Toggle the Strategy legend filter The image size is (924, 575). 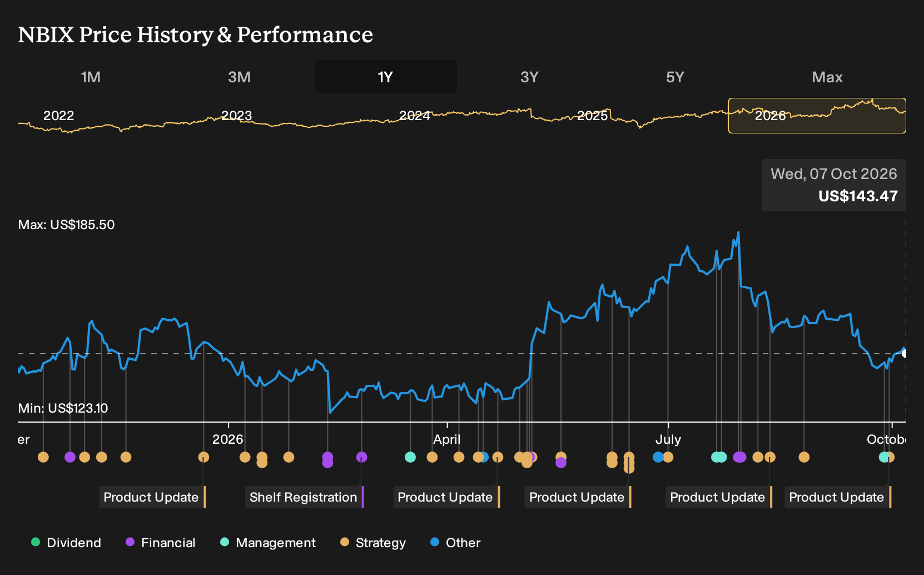[373, 543]
